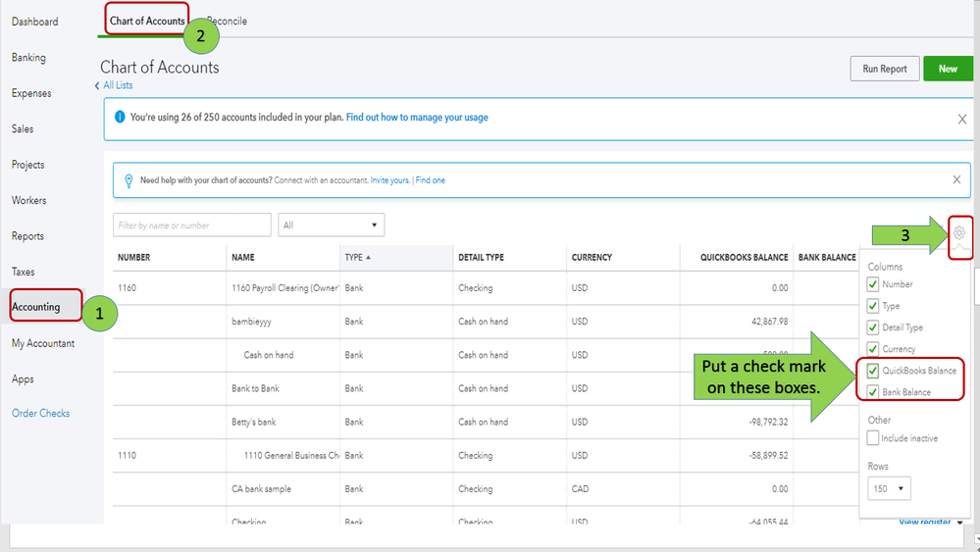
Task: Click the 42,867.98 balance value
Action: (769, 321)
